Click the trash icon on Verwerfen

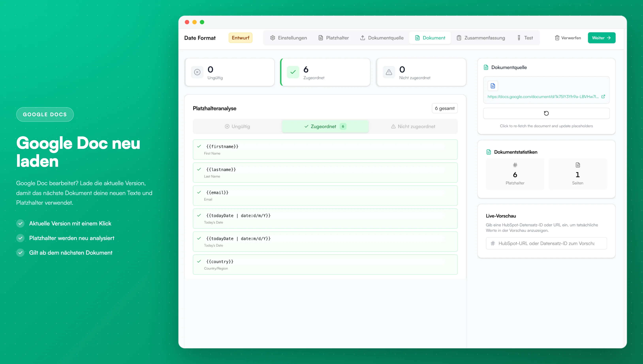[x=557, y=38]
